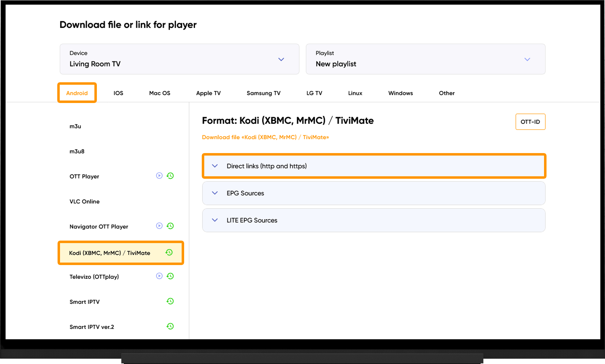This screenshot has height=364, width=605.
Task: Click the archive clock icon beside Smart IPTV
Action: [170, 301]
